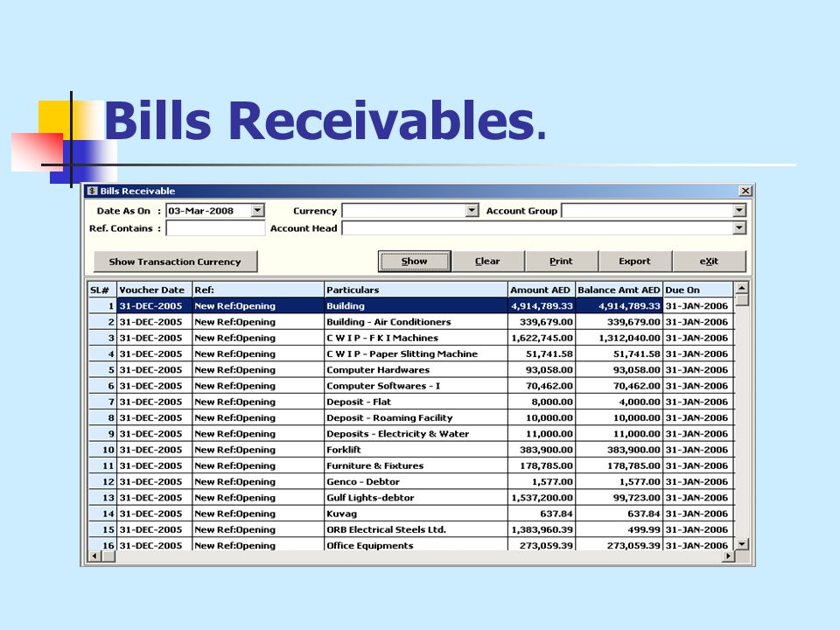Screen dimensions: 840x630
Task: Click the horizontal scrollbar right arrow
Action: point(727,556)
